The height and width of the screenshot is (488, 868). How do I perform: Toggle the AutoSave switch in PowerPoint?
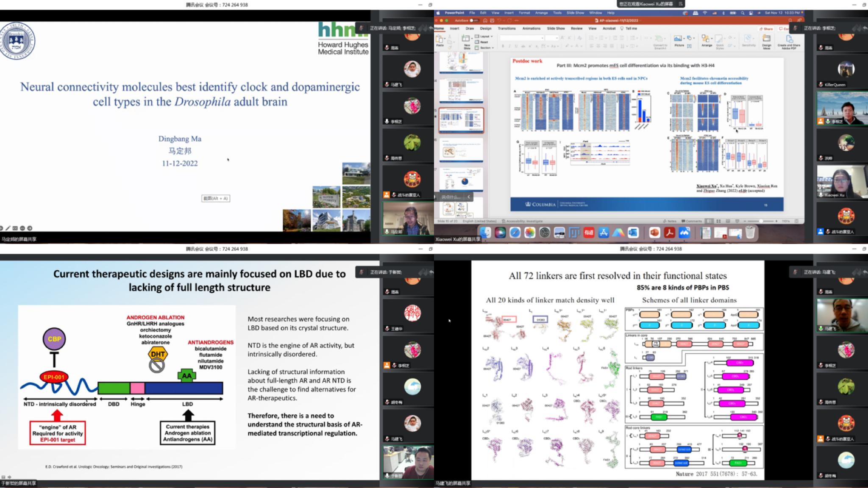(x=474, y=20)
